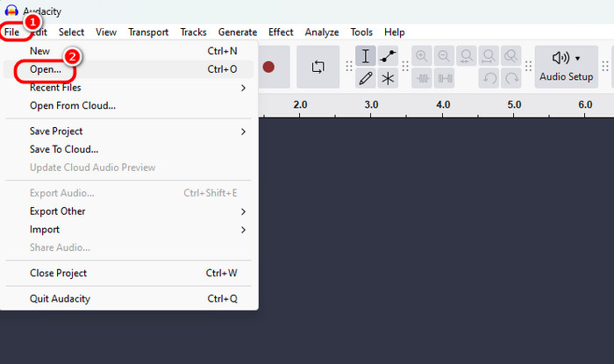The image size is (614, 364).
Task: Open the Audio Setup dropdown
Action: point(566,67)
